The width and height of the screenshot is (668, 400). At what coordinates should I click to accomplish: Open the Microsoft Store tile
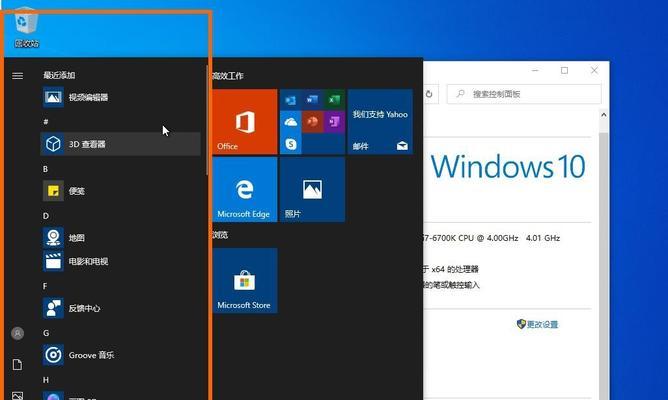pyautogui.click(x=245, y=281)
